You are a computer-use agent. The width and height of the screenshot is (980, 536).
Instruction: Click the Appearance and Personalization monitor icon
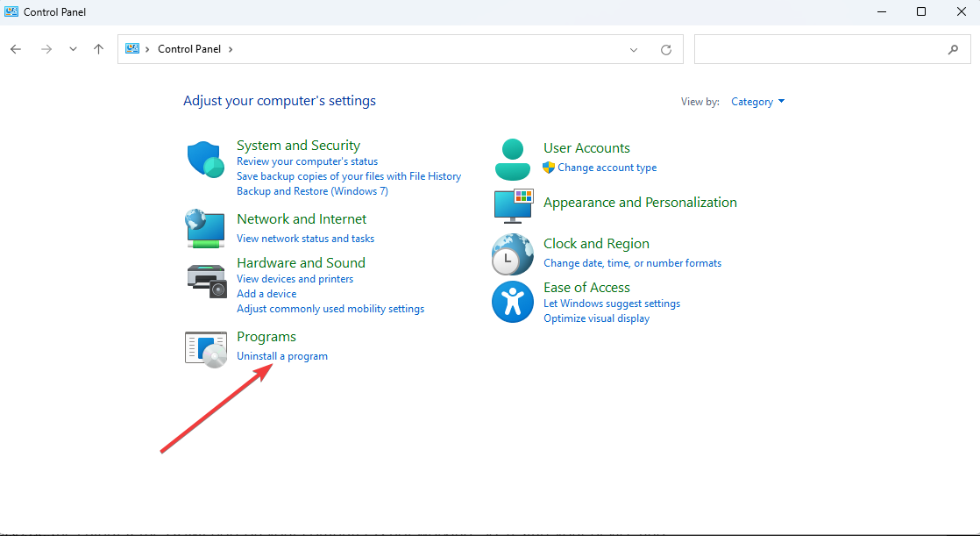click(513, 206)
